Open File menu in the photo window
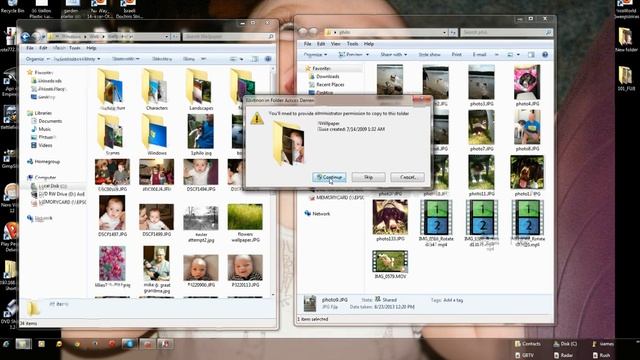640x360 pixels. point(307,44)
